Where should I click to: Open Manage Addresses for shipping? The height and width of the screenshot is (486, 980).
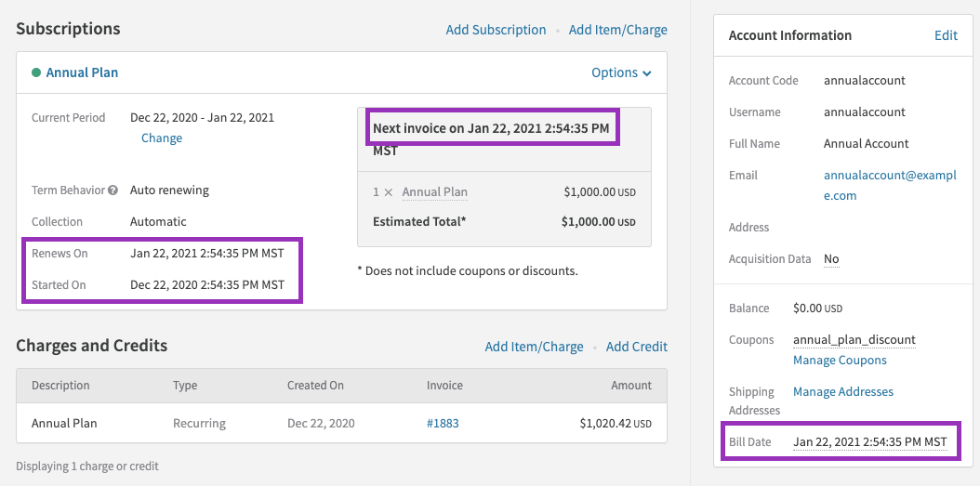coord(842,392)
